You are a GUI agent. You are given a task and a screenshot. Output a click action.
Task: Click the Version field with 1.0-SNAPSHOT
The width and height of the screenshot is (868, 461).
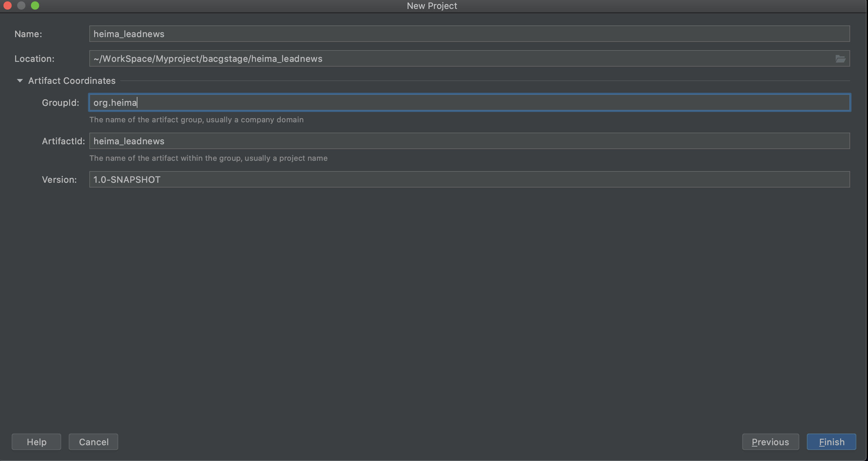(469, 179)
